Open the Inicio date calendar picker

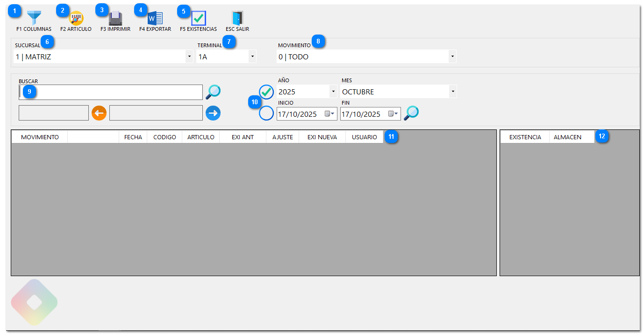coord(329,114)
